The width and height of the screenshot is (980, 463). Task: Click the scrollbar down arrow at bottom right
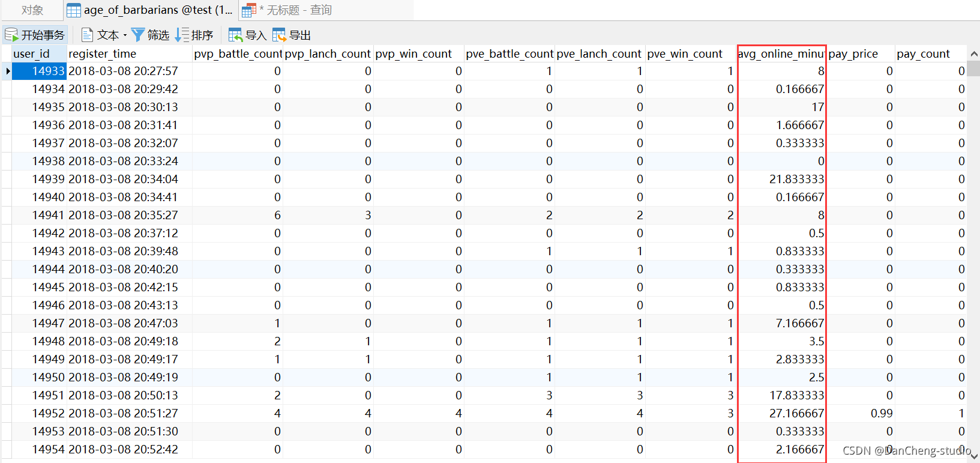pyautogui.click(x=974, y=456)
